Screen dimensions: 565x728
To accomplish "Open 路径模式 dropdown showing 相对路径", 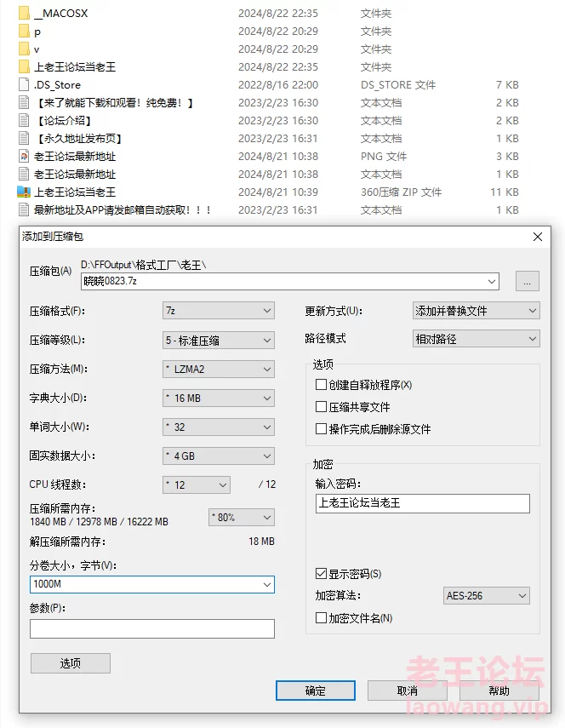I will [x=476, y=339].
